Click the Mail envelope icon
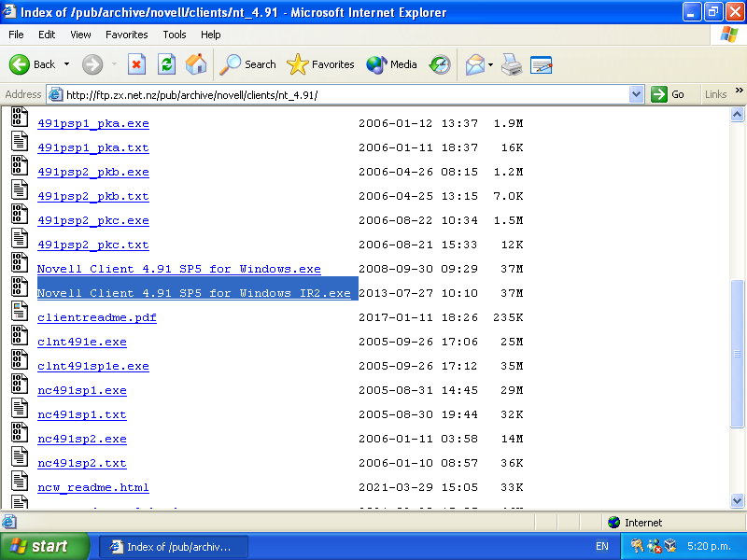 point(474,64)
